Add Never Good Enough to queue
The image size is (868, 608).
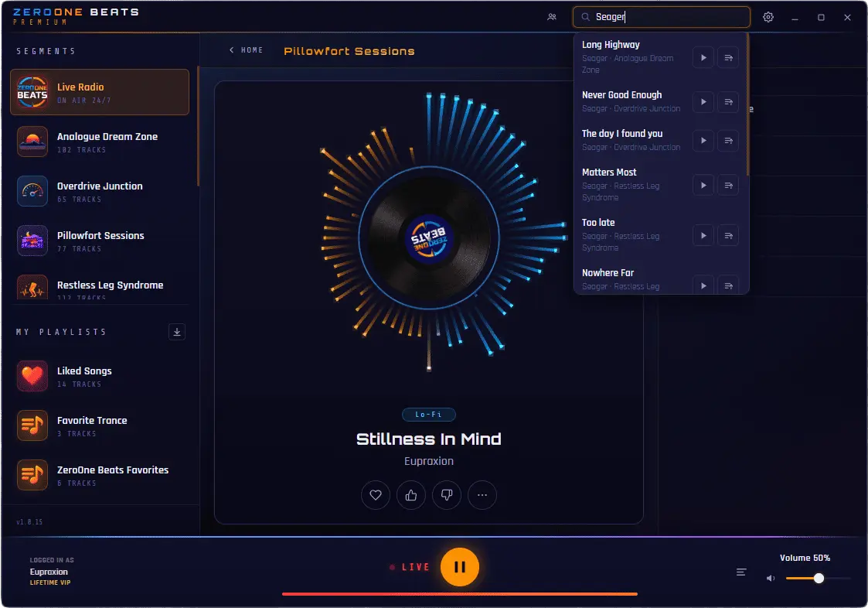[x=729, y=102]
